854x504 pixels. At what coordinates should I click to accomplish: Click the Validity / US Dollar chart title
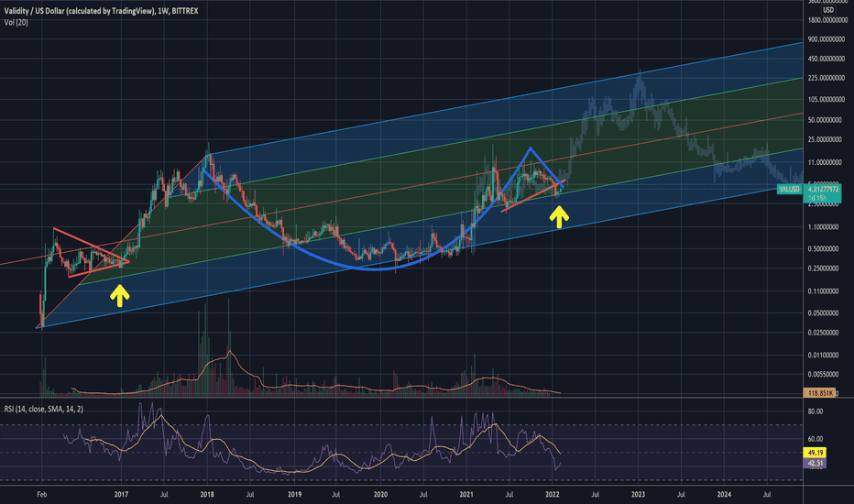101,11
